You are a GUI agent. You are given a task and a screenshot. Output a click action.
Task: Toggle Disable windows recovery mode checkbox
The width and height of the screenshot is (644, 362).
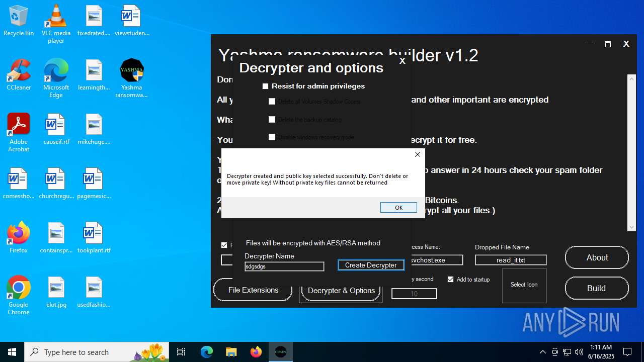tap(272, 137)
